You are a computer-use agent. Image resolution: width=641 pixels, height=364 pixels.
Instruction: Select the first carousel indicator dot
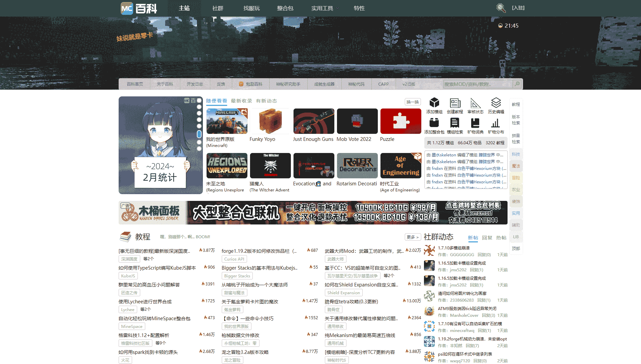tap(199, 100)
